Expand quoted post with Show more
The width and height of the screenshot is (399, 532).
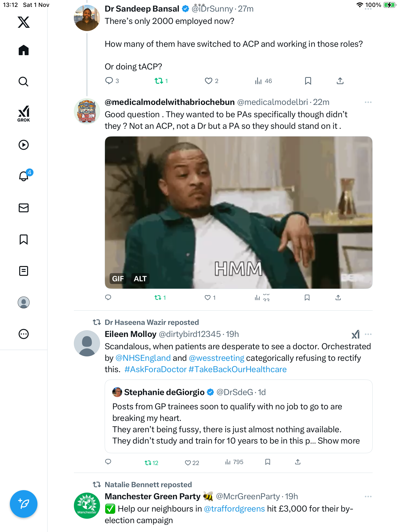(339, 441)
